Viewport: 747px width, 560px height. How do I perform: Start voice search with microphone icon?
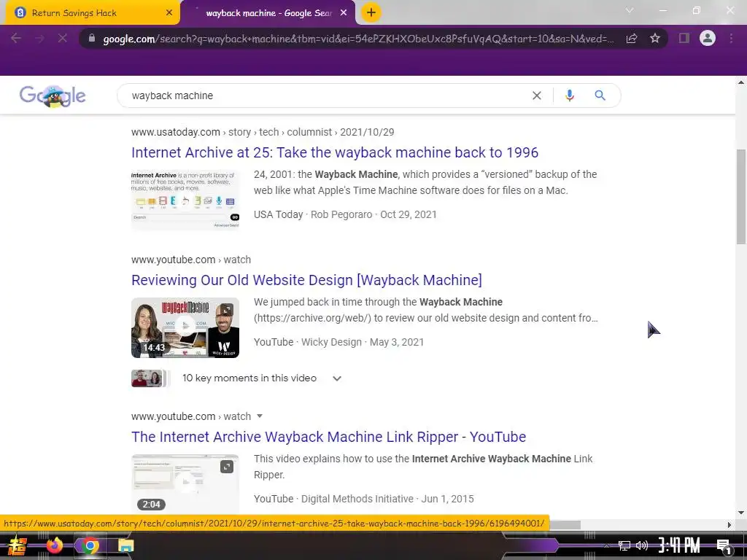(569, 96)
